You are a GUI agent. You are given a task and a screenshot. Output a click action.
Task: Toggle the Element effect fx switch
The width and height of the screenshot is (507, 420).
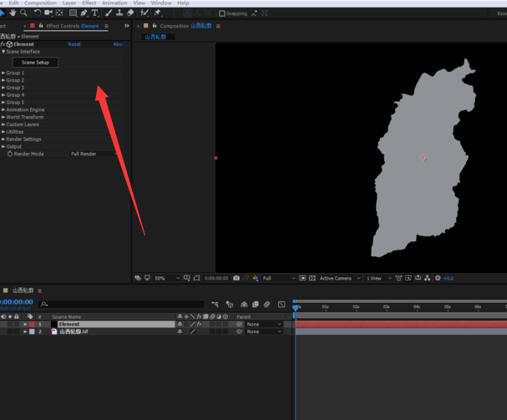(3, 44)
